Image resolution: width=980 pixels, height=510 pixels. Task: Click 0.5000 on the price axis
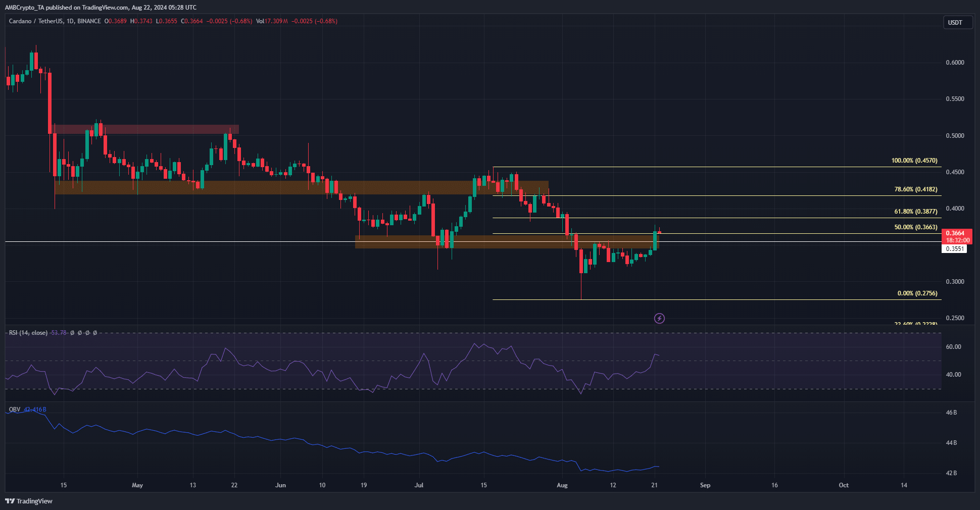coord(955,136)
